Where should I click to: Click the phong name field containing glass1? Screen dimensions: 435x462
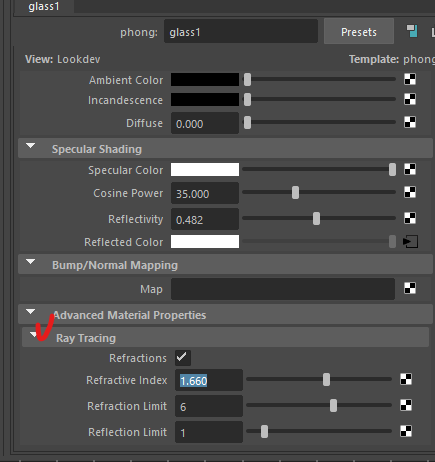(241, 31)
